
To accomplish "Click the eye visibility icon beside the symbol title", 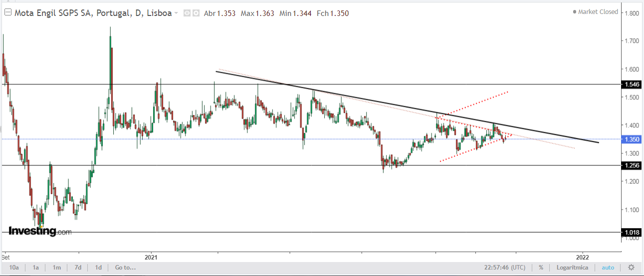I will [x=187, y=13].
